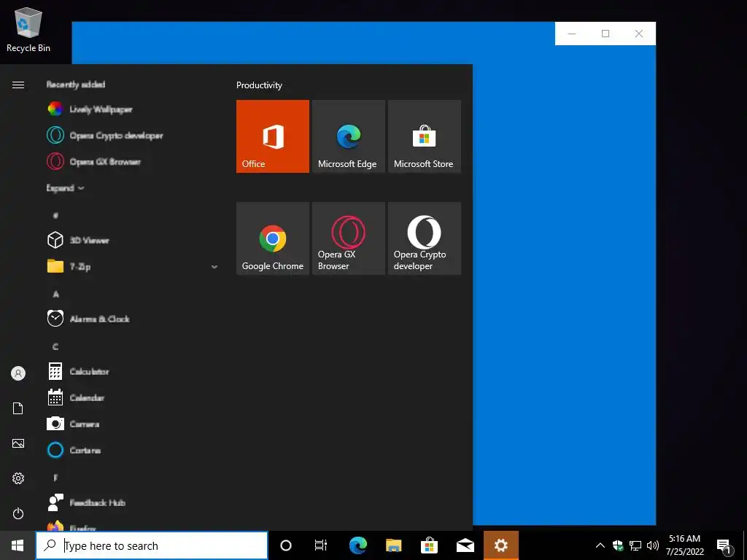Open the Office tile
The width and height of the screenshot is (747, 560).
pyautogui.click(x=273, y=136)
